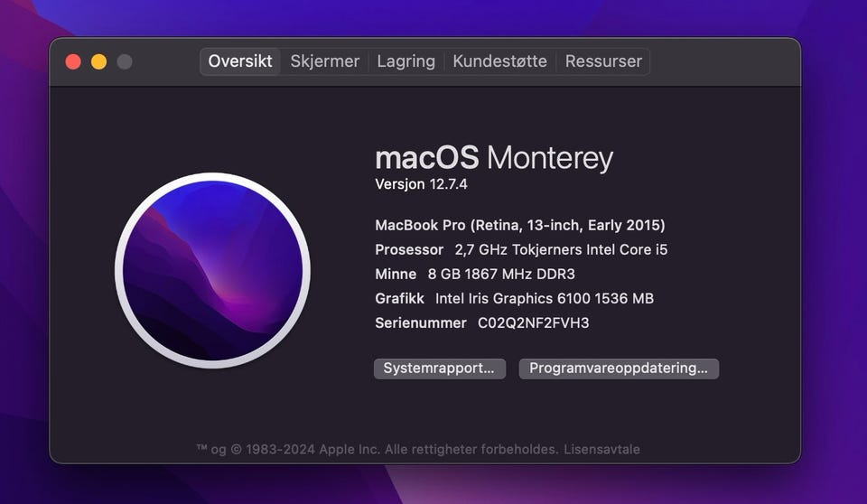Image resolution: width=867 pixels, height=504 pixels.
Task: Open the Lisensavtale link
Action: [601, 449]
